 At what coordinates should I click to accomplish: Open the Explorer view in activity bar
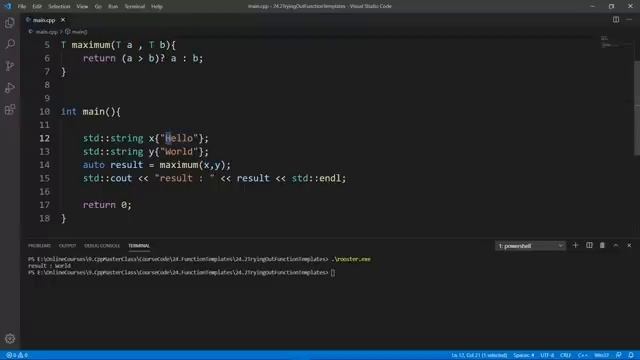tap(10, 23)
